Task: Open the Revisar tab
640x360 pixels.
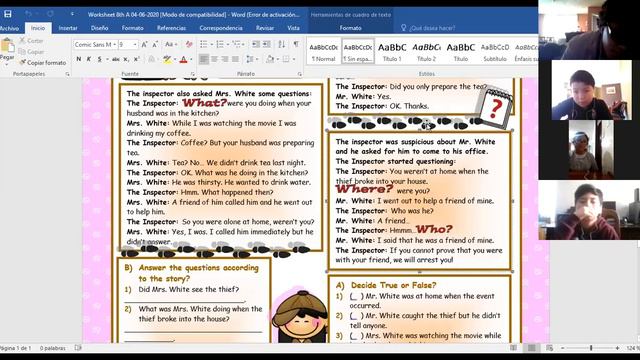Action: [265, 28]
